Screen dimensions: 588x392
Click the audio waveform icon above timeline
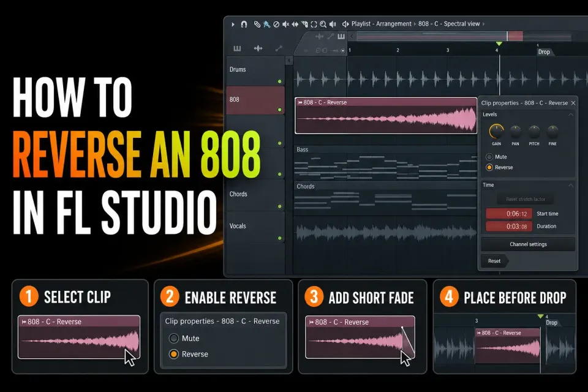(x=320, y=36)
